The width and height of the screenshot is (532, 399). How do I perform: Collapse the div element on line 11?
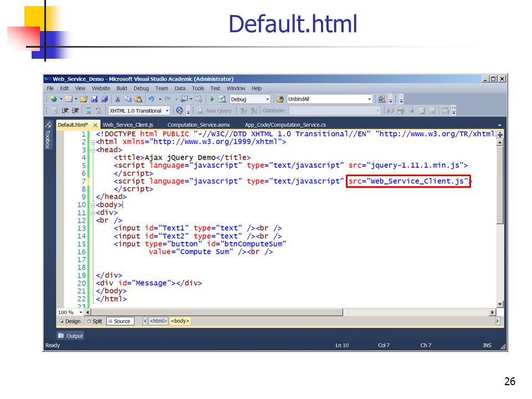pos(93,213)
